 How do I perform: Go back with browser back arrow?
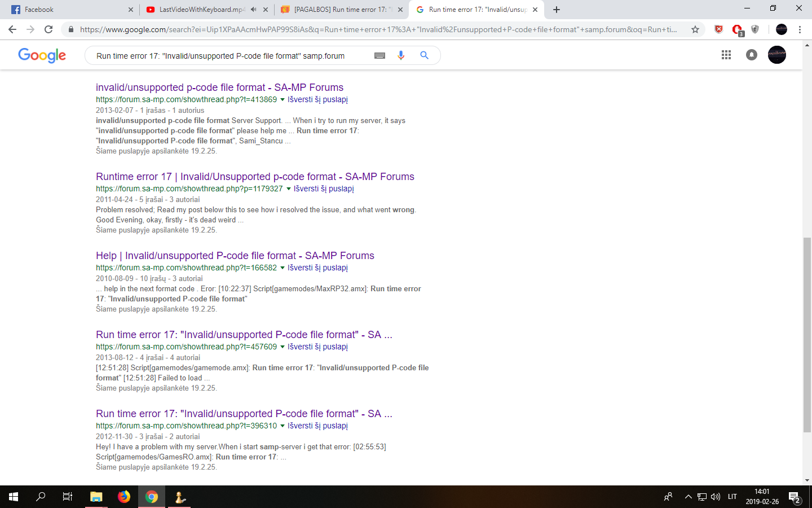tap(12, 29)
